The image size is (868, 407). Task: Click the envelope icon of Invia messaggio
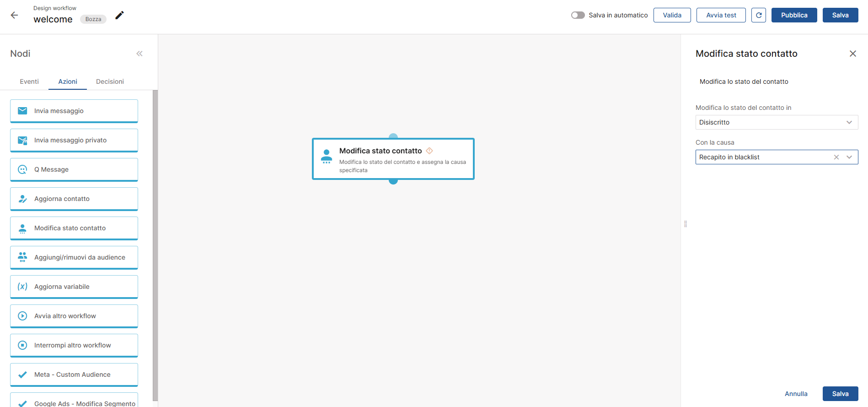coord(22,111)
